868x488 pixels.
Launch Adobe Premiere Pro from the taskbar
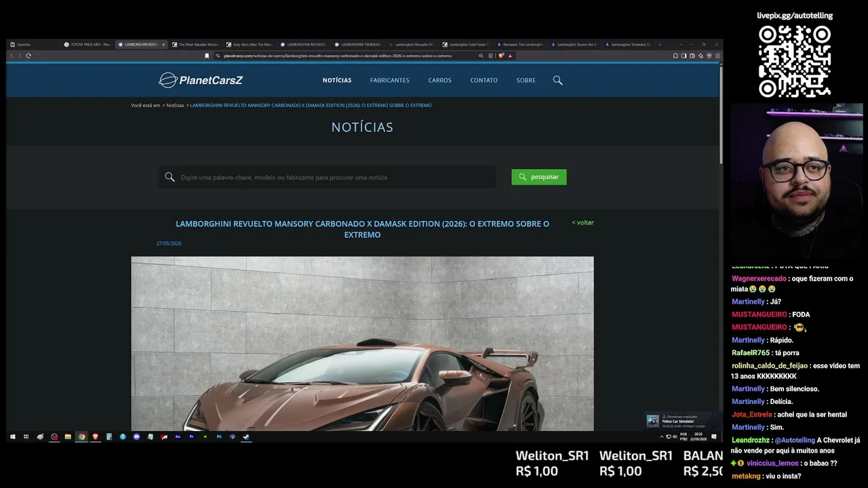(191, 436)
